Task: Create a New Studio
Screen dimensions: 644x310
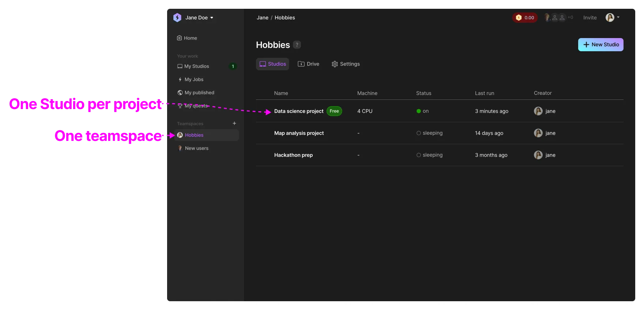Action: click(601, 45)
